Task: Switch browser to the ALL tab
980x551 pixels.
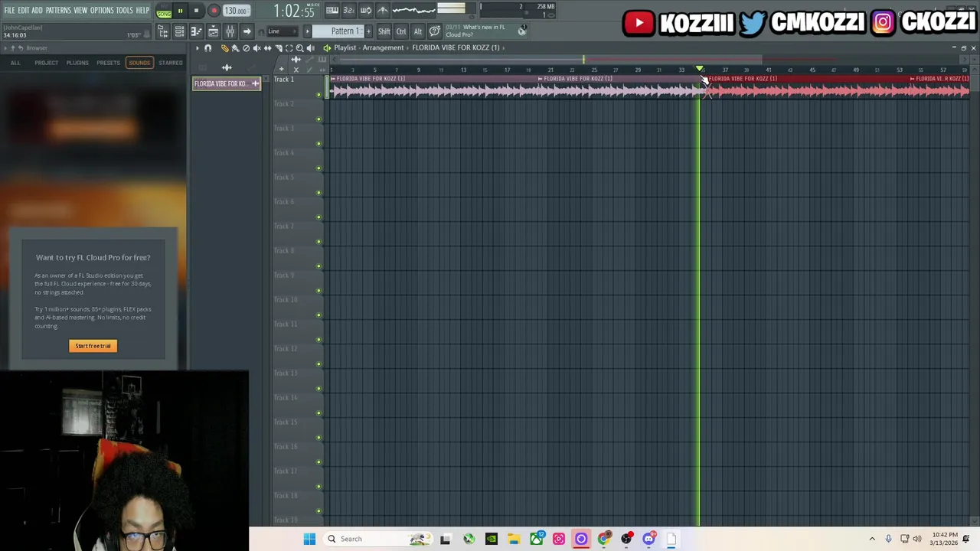Action: click(15, 63)
